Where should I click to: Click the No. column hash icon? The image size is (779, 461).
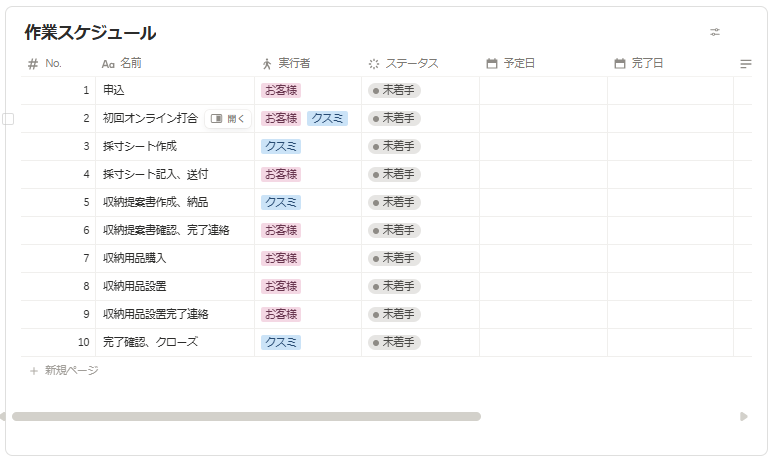(x=33, y=64)
